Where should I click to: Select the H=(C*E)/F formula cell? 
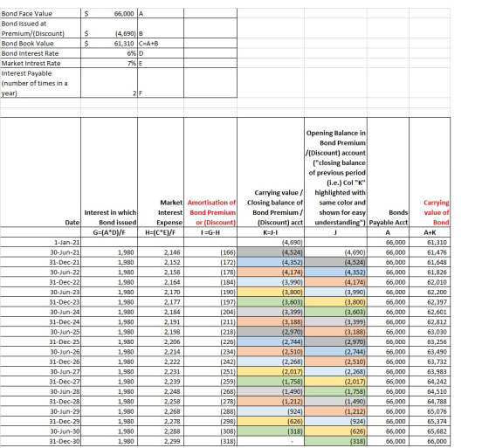[161, 232]
